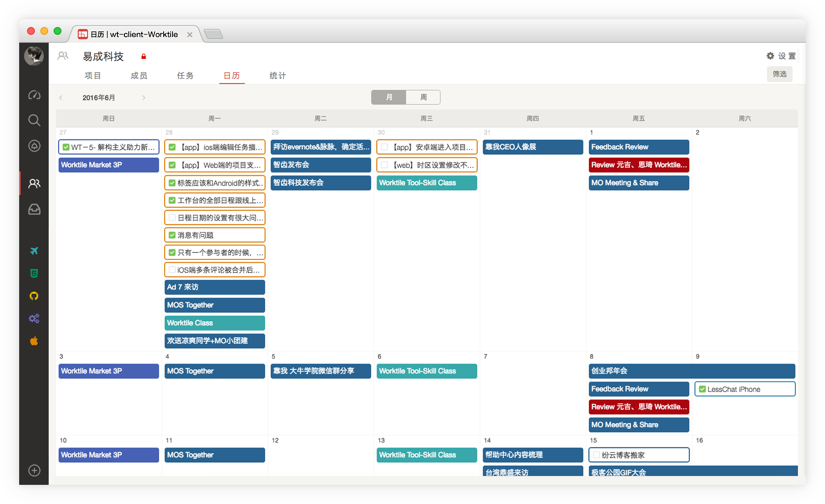This screenshot has width=825, height=504.
Task: Uncheck the WT-5 解构主义 task checkbox
Action: pyautogui.click(x=66, y=147)
